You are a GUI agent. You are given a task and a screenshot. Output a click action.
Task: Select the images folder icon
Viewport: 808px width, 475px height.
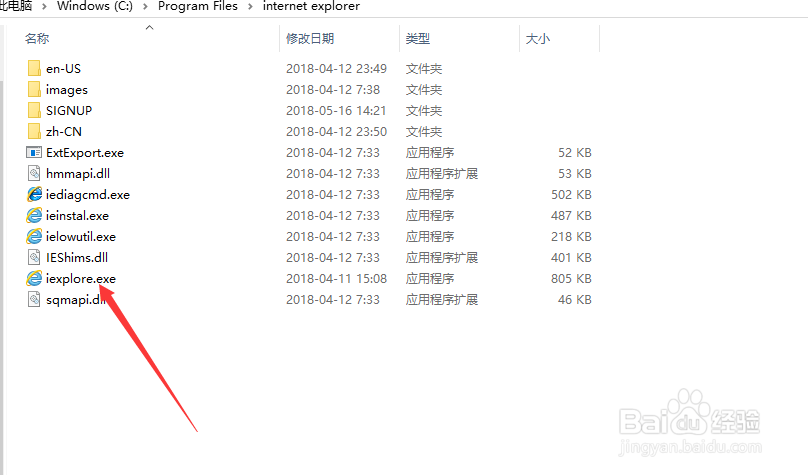34,90
